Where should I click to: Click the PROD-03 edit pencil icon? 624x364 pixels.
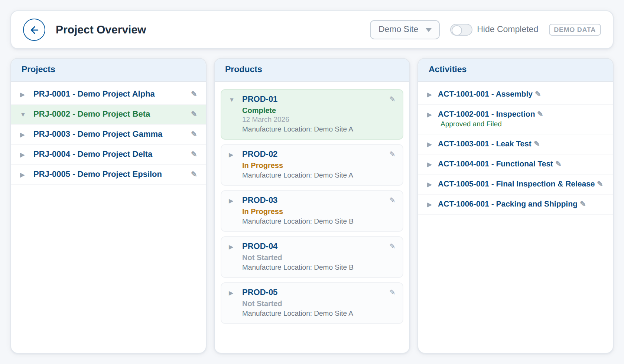click(x=392, y=200)
